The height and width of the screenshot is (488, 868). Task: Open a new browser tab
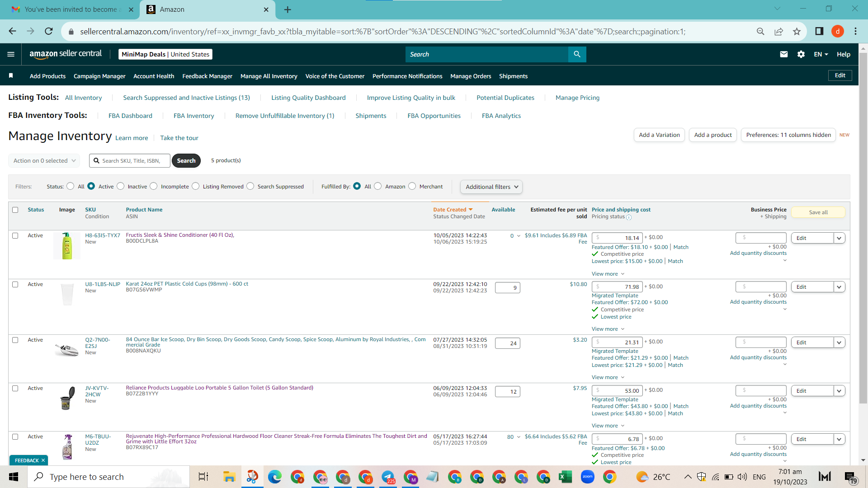(x=288, y=9)
